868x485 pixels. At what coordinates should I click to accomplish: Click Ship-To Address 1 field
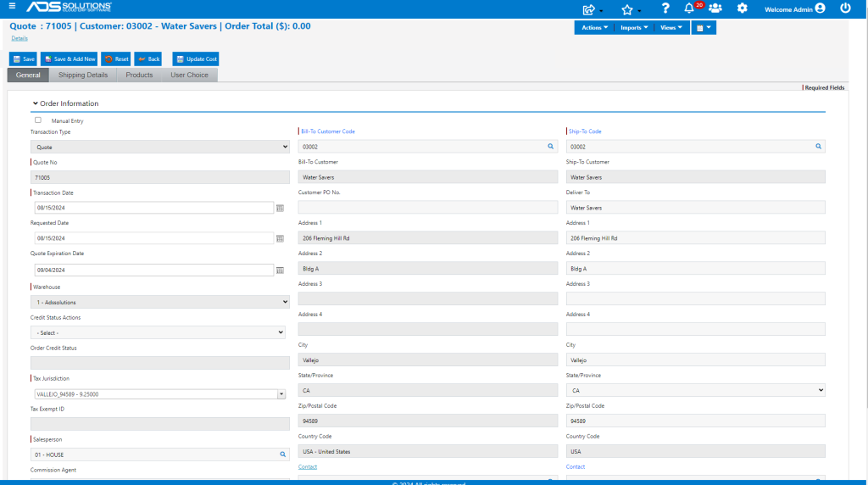pyautogui.click(x=695, y=237)
